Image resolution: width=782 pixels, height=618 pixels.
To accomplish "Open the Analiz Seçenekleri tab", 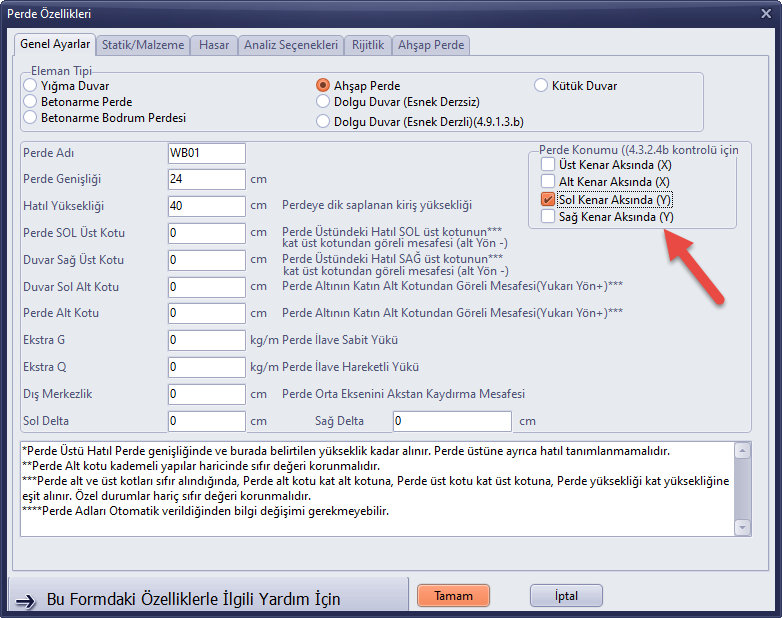I will coord(291,45).
